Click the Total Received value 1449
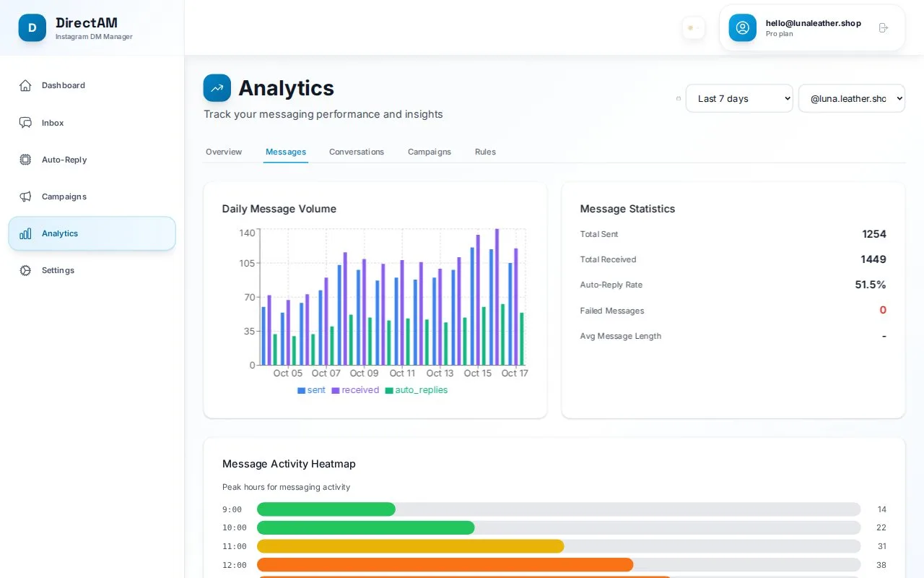This screenshot has width=924, height=578. click(x=873, y=259)
